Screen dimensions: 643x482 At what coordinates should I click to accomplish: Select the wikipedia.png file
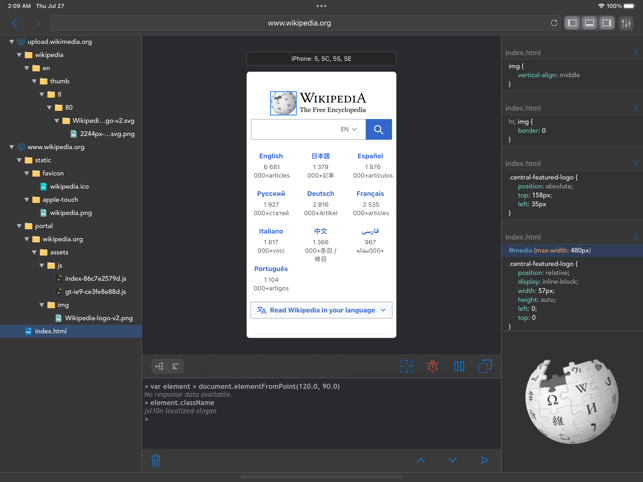click(71, 212)
